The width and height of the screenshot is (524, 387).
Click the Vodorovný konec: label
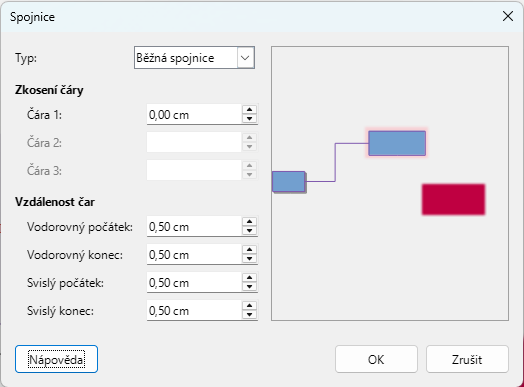pos(75,255)
